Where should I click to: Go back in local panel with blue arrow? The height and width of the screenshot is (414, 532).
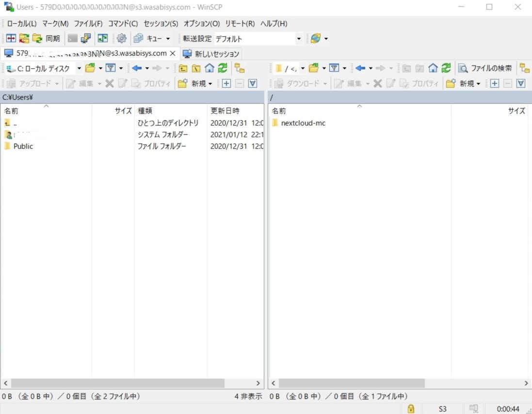(137, 68)
